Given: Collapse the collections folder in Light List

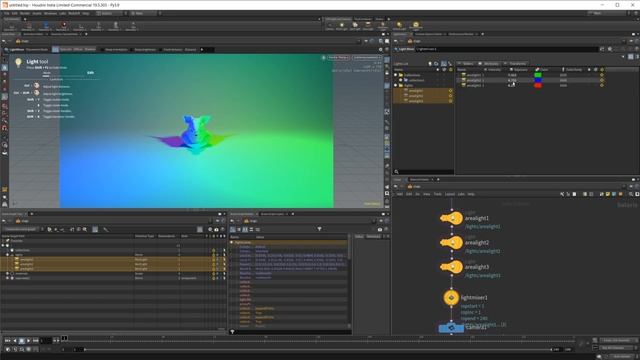Looking at the screenshot, I should pos(396,75).
